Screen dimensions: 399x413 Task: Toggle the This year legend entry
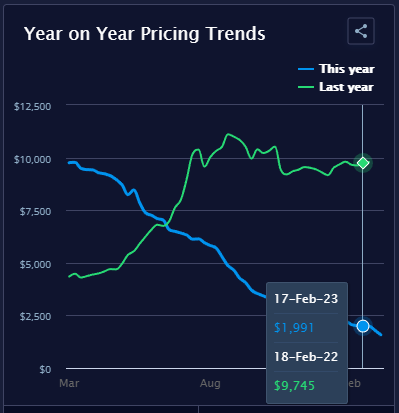(x=336, y=69)
